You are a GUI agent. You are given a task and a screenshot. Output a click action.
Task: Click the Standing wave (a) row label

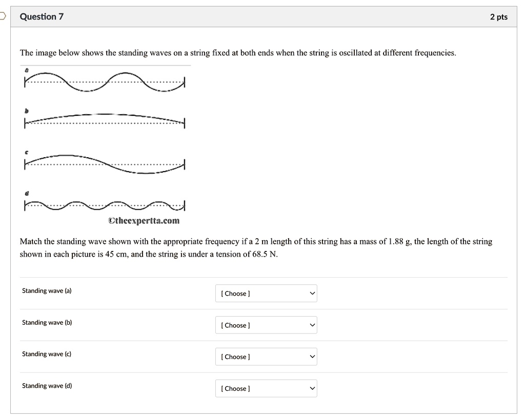(47, 290)
